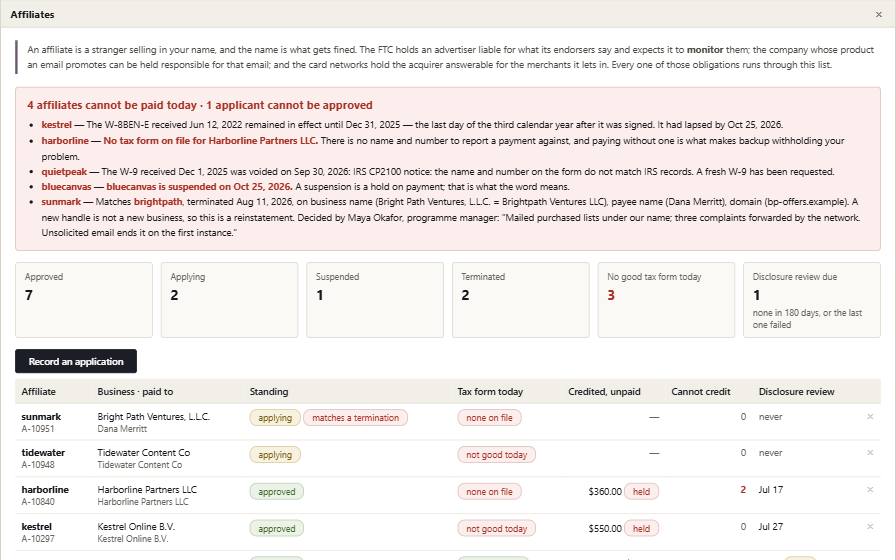
Task: Click Kestrel Online B.V. business name
Action: pos(136,526)
